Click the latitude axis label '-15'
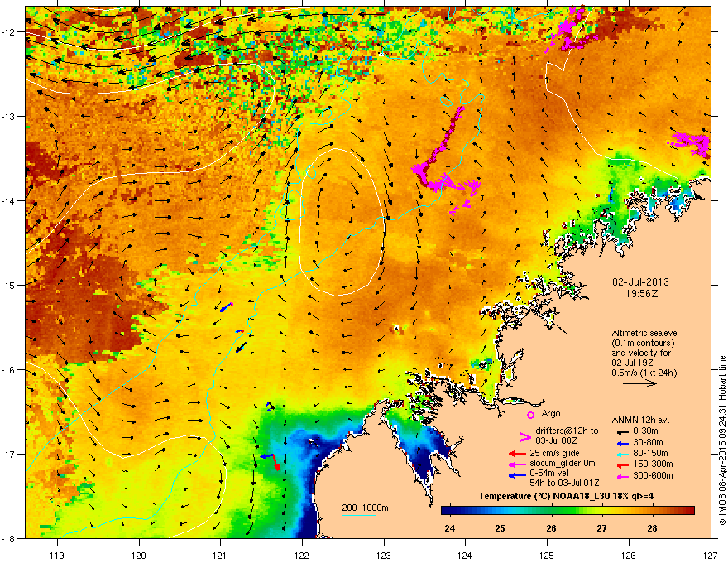Screen dimensions: 728x563 tap(9, 285)
